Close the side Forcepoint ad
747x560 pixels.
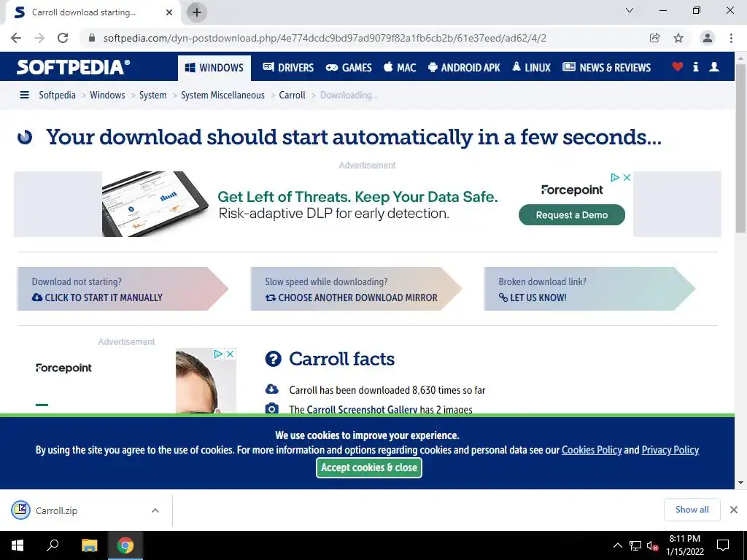pos(230,354)
